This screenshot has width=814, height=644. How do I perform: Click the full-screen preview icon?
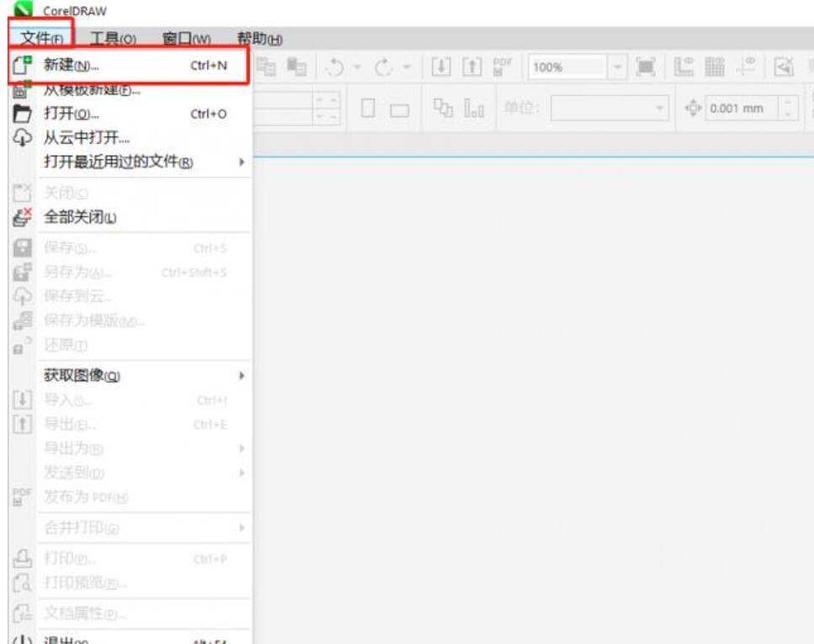click(x=646, y=67)
